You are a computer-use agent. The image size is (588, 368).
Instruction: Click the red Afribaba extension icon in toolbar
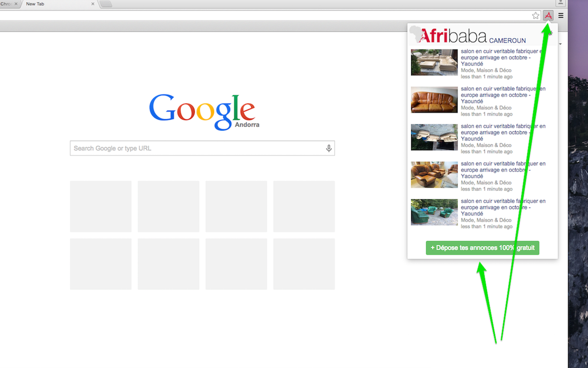click(x=549, y=16)
